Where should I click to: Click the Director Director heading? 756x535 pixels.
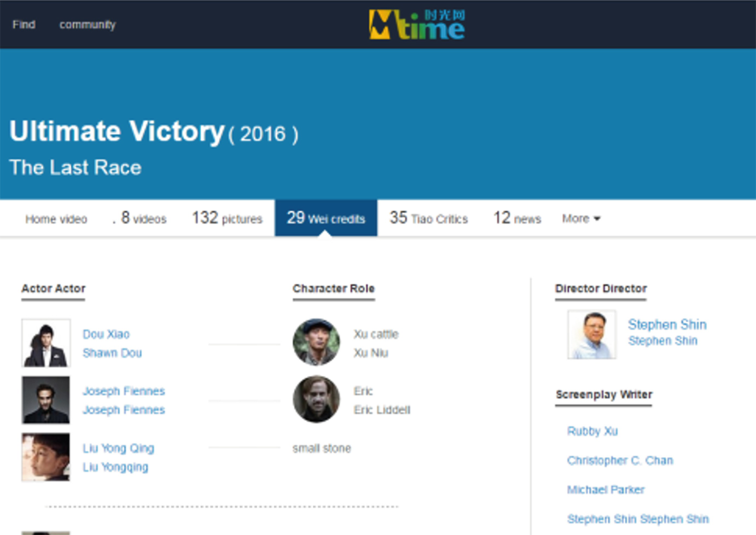click(x=601, y=288)
